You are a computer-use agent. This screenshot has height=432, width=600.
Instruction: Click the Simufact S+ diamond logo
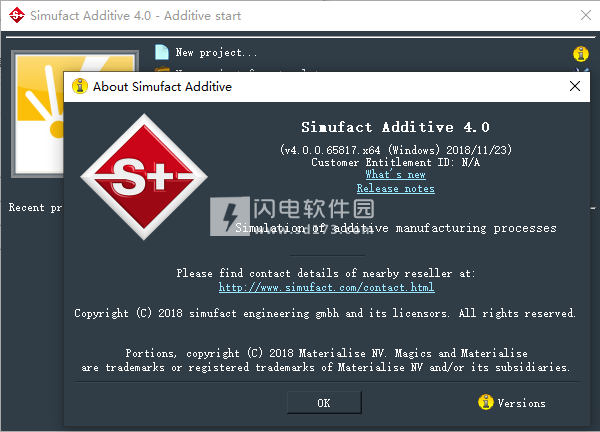(x=144, y=177)
